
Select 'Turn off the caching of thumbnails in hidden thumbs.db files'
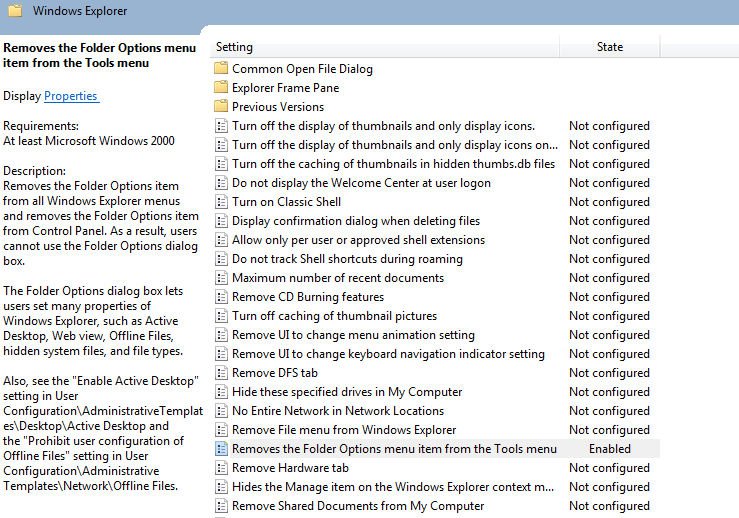[394, 164]
